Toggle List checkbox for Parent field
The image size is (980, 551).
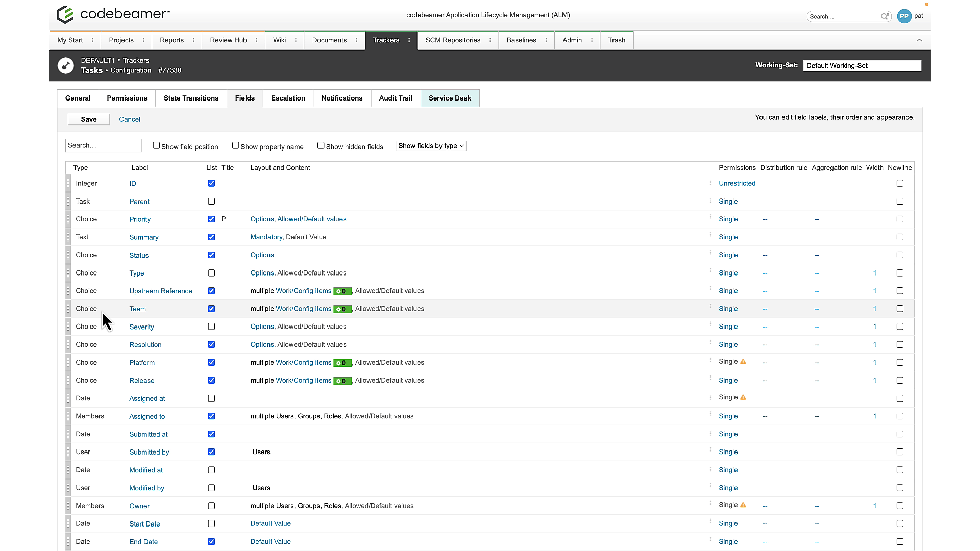pyautogui.click(x=211, y=202)
